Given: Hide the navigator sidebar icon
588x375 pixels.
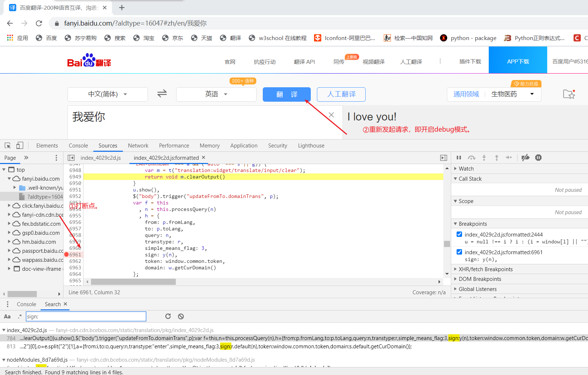Looking at the screenshot, I should click(71, 158).
